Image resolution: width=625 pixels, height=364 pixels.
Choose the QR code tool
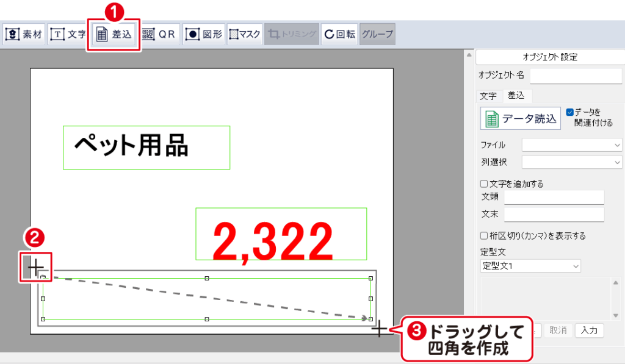(x=159, y=35)
